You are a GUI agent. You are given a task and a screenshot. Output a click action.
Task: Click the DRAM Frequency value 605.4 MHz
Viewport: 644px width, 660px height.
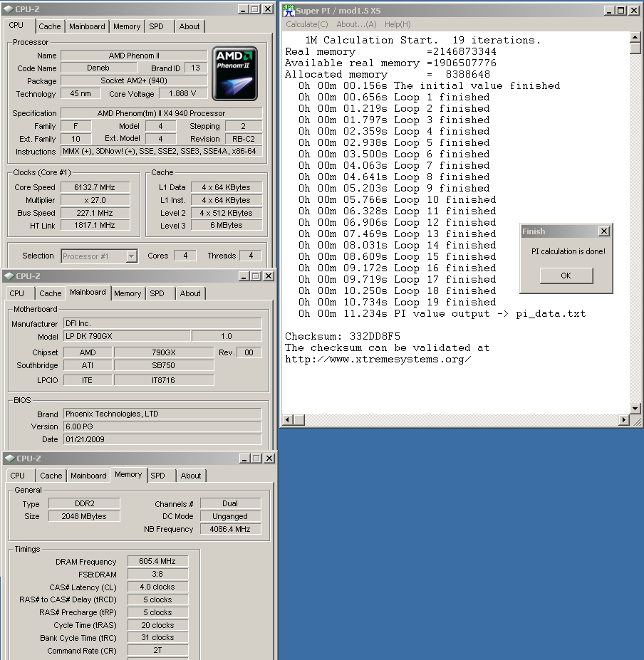click(157, 561)
